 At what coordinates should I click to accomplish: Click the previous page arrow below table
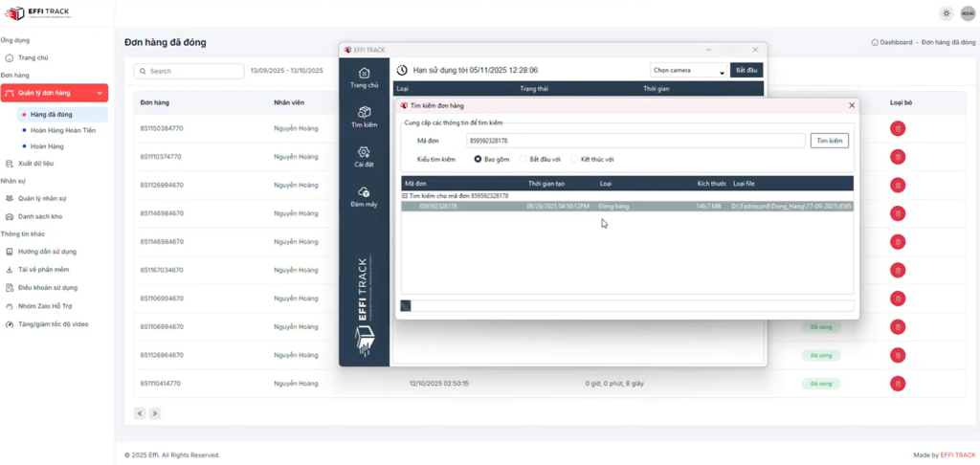140,413
